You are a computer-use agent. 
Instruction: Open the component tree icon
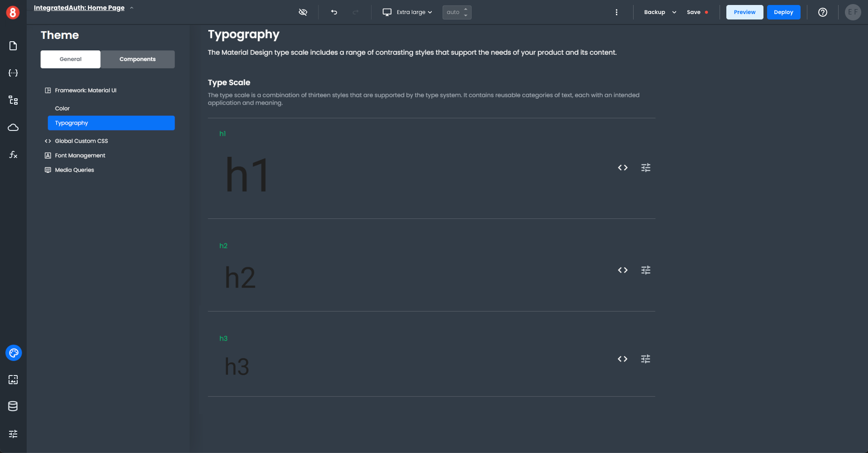click(x=13, y=100)
